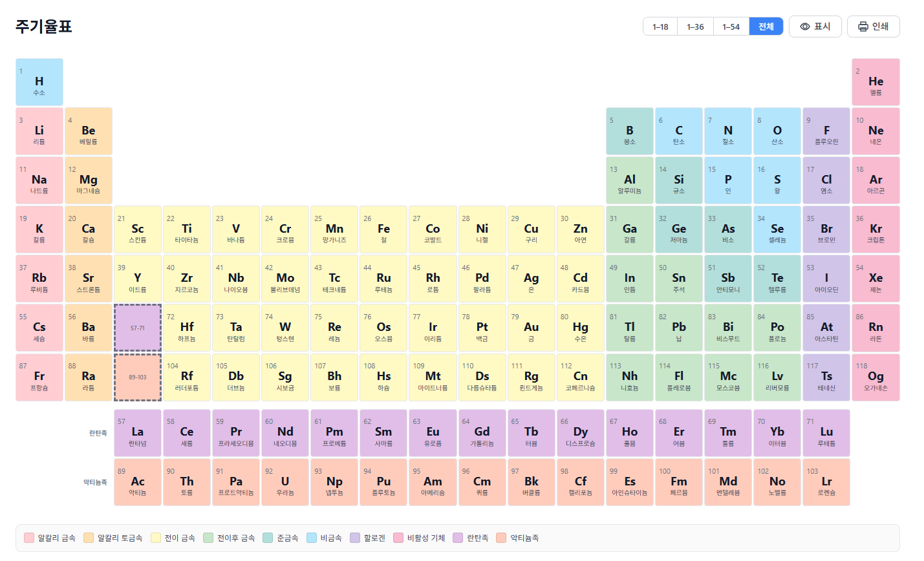Select Uranium (U) in the actinide row
924x561 pixels.
click(x=285, y=482)
